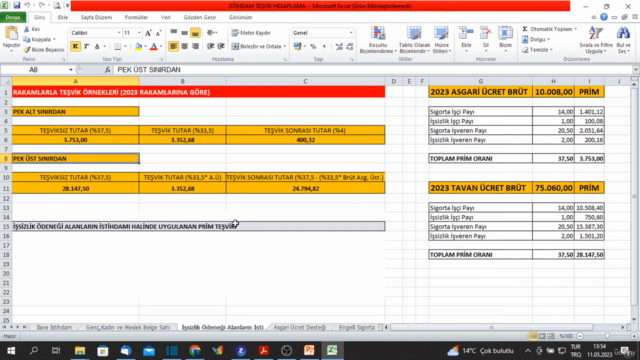
Task: Click the Name Box showing A8
Action: pyautogui.click(x=33, y=70)
